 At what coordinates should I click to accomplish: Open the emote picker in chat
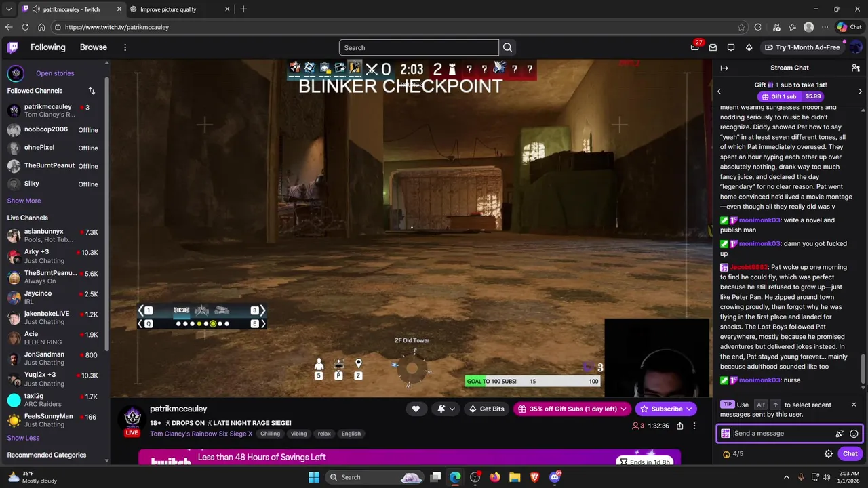coord(854,434)
